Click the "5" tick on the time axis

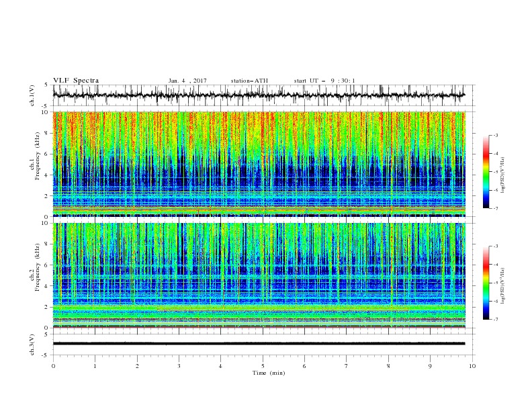[263, 366]
